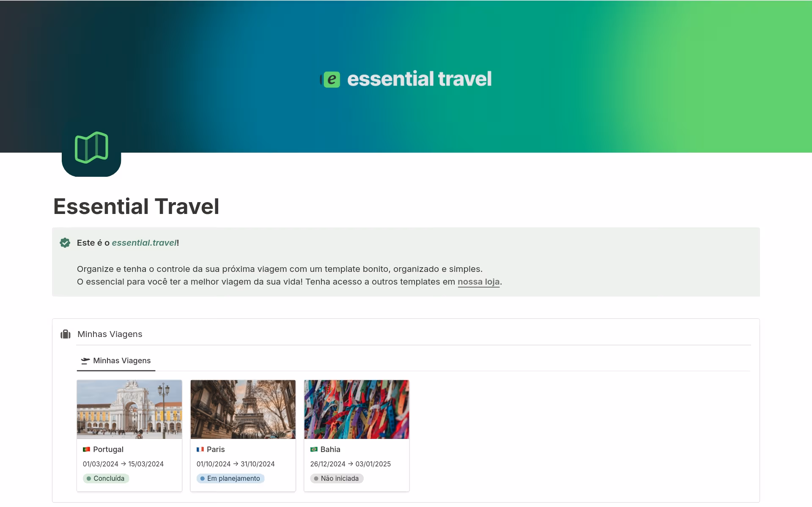
Task: Open the Portugal trip cover photo
Action: [129, 409]
